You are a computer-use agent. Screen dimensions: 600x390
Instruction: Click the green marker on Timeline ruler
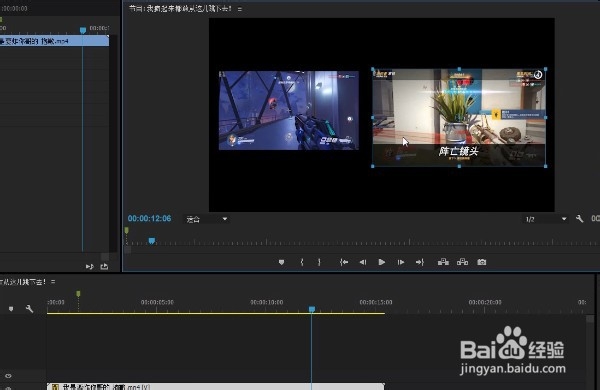[78, 294]
